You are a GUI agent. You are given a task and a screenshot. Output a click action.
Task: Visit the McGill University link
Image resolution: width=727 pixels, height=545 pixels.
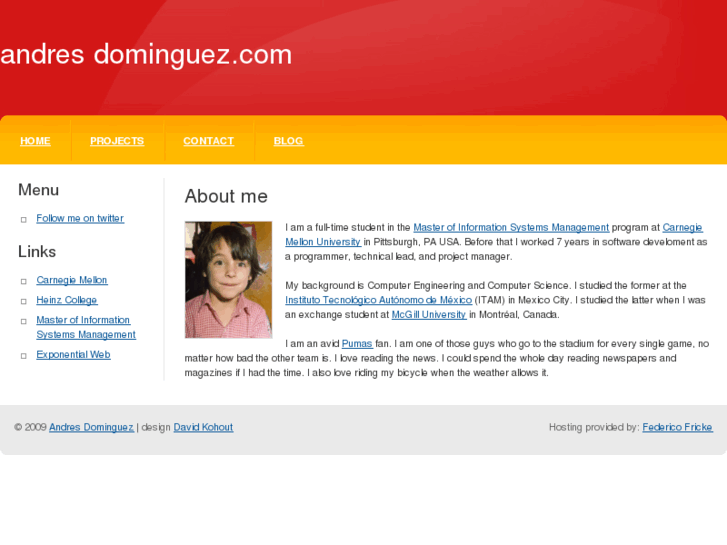tap(429, 314)
